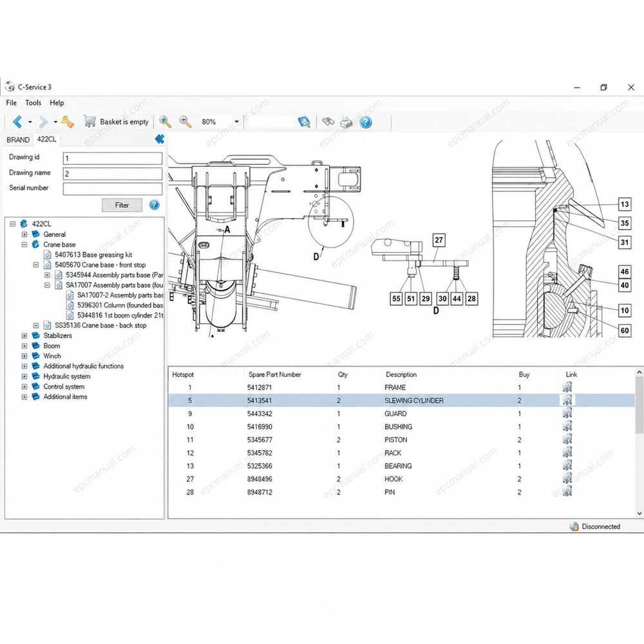Collapse the 422CL root tree node
The image size is (644, 644).
pyautogui.click(x=13, y=224)
